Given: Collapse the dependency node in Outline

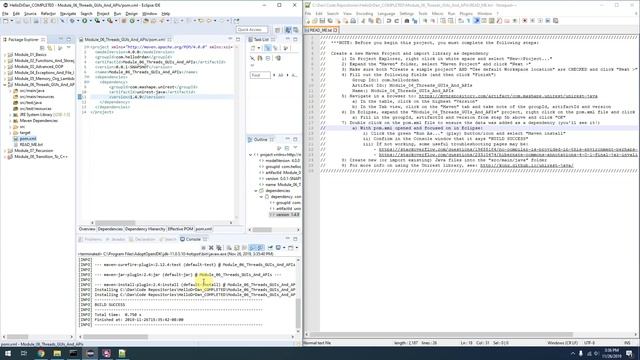Looking at the screenshot, I should 261,197.
